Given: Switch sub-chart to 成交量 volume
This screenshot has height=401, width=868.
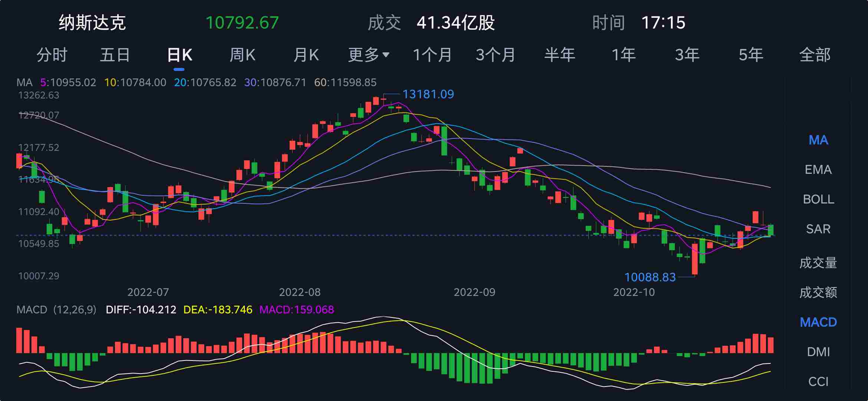Looking at the screenshot, I should (818, 263).
